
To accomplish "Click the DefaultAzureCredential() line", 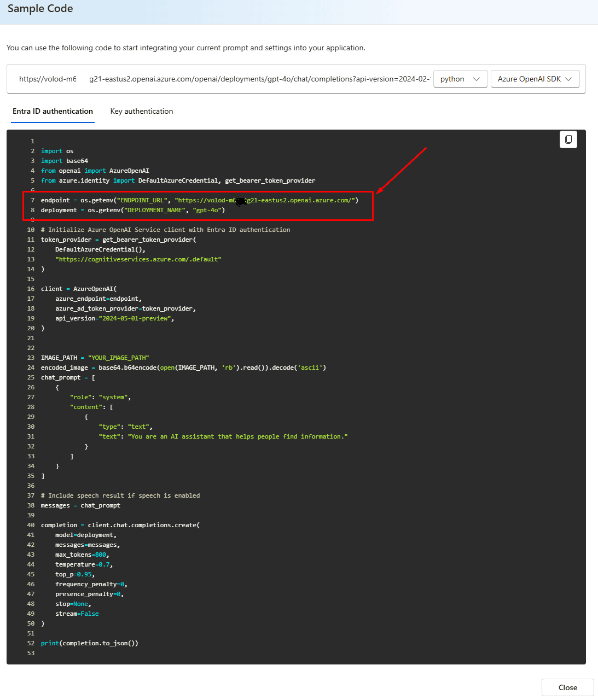I will [101, 249].
